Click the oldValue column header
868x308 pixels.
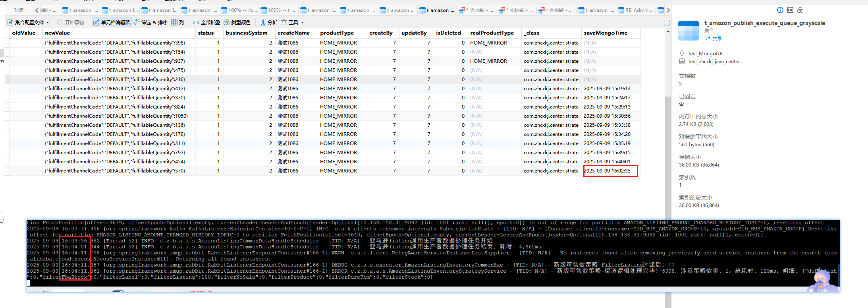click(26, 33)
